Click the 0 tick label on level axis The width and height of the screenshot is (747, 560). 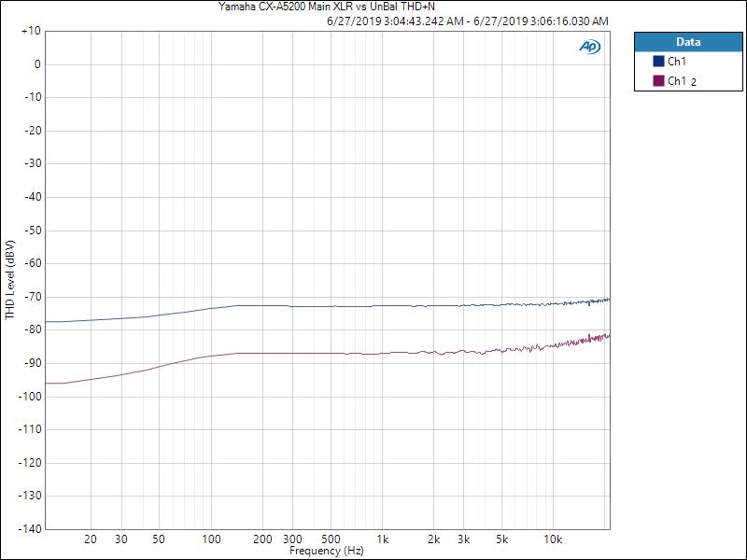tap(37, 64)
